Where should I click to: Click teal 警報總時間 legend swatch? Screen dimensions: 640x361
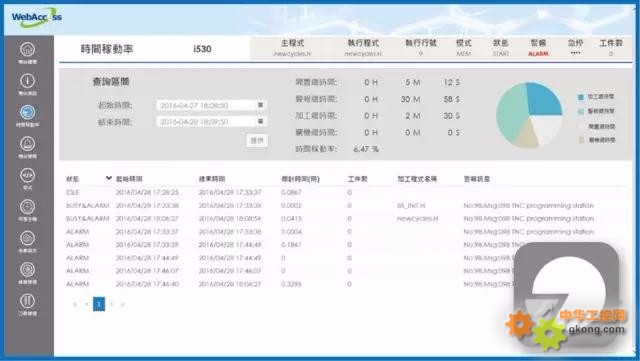[x=581, y=111]
